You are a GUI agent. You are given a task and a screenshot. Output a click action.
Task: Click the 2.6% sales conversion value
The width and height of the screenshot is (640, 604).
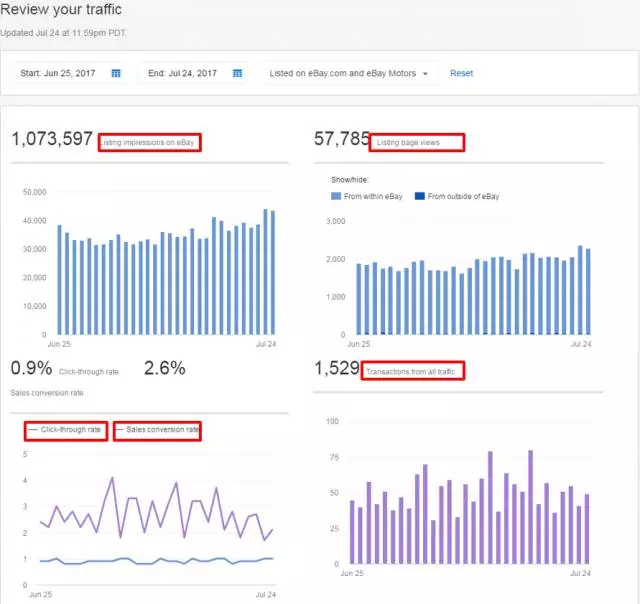pyautogui.click(x=164, y=368)
